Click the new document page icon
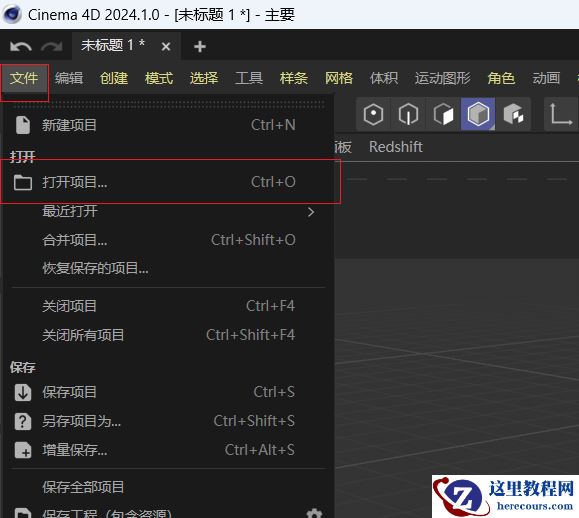This screenshot has height=518, width=579. coord(23,125)
